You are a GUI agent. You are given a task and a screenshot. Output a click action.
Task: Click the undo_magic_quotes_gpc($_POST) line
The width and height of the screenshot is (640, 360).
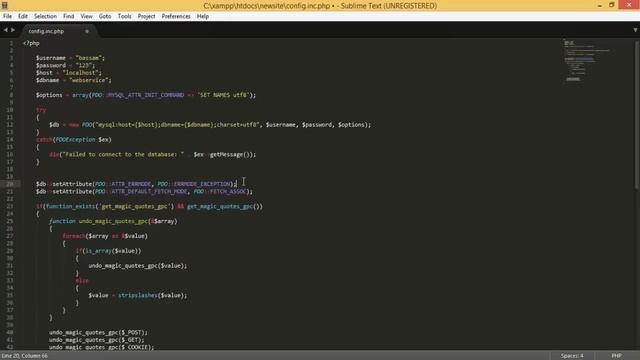tap(98, 333)
